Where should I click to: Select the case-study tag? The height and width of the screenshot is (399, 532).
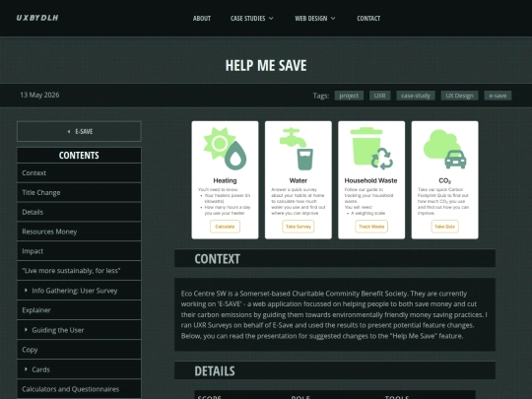(x=416, y=96)
